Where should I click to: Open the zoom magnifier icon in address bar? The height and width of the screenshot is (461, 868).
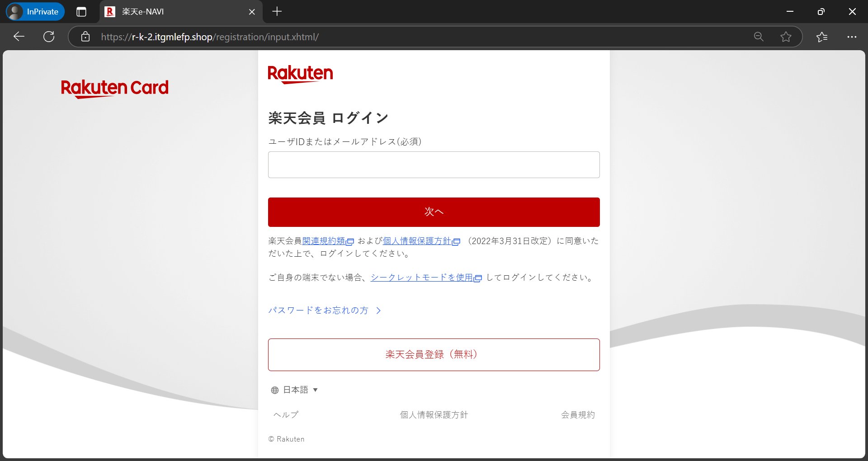pyautogui.click(x=759, y=37)
